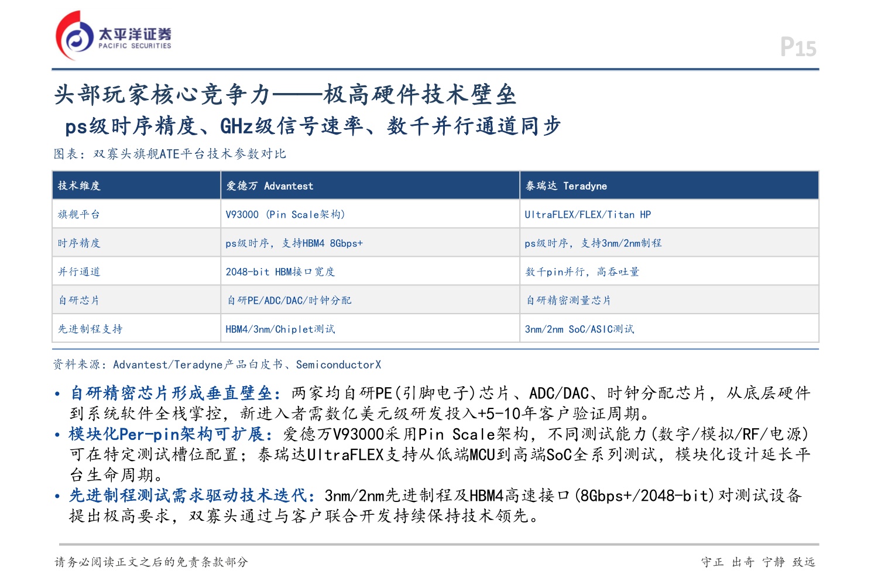This screenshot has width=878, height=588.
Task: Click the page number P15
Action: click(x=798, y=47)
